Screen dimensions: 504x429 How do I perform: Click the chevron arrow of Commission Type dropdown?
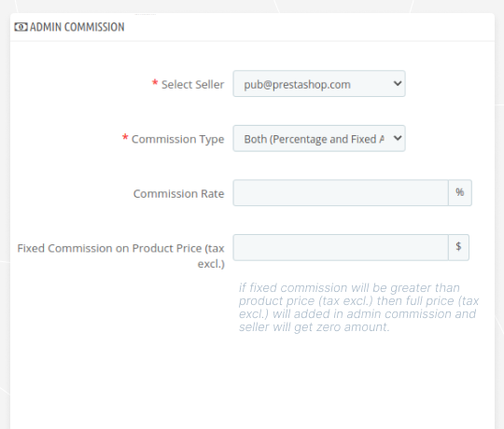click(398, 138)
